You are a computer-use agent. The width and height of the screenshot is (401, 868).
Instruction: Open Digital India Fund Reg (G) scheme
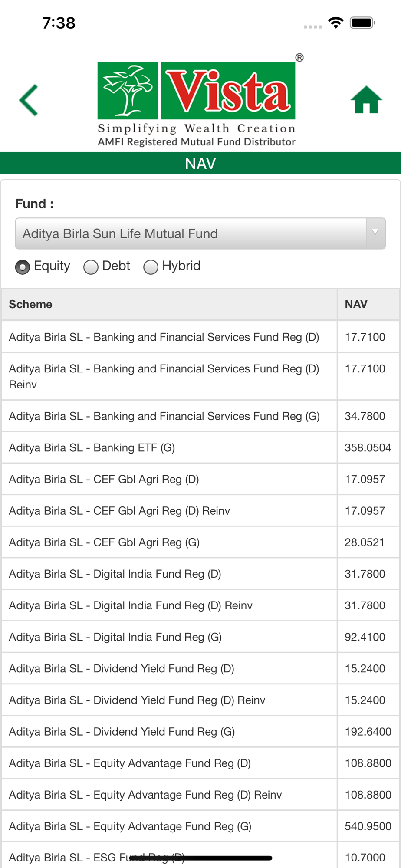coord(115,637)
